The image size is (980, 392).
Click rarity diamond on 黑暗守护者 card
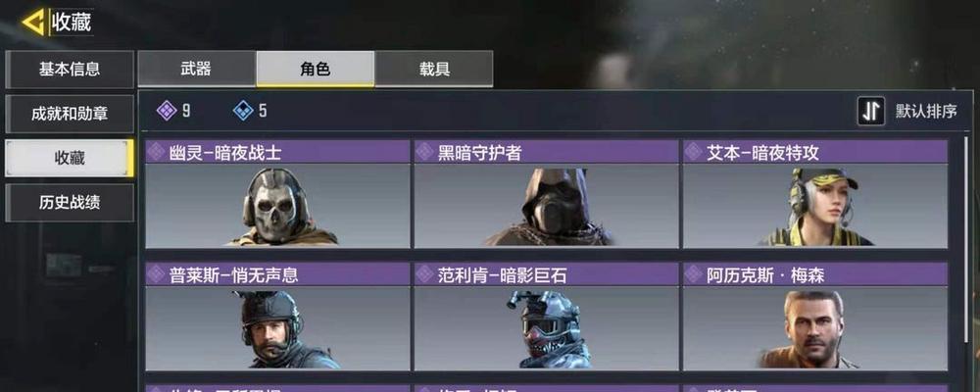[x=424, y=152]
